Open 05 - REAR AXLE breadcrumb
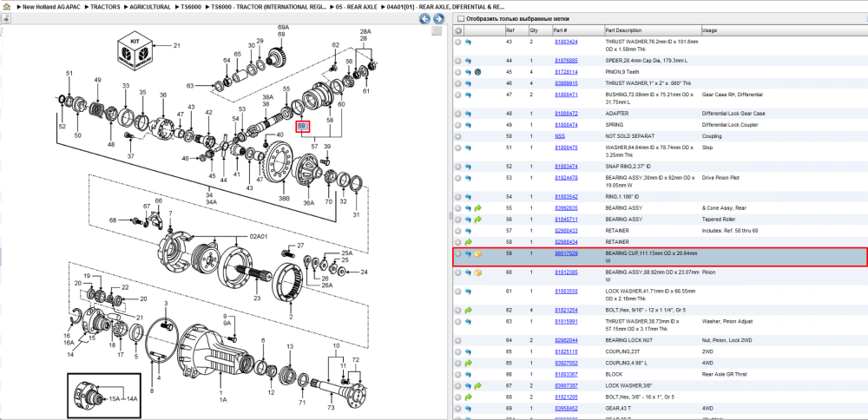868x420 pixels. 357,7
